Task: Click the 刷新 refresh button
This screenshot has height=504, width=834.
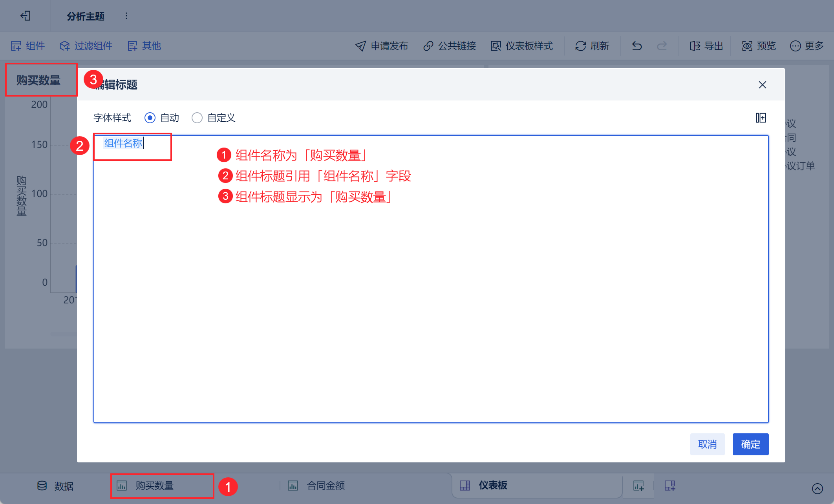Action: (592, 46)
